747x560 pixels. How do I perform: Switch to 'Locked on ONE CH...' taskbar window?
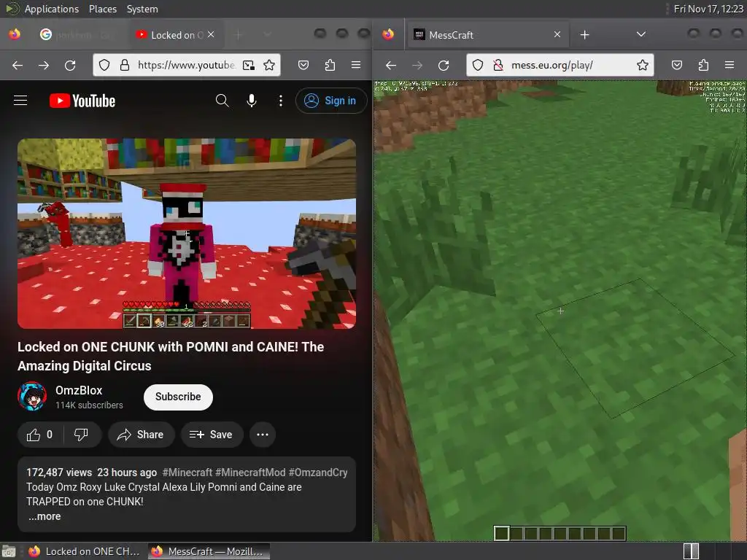pos(85,551)
